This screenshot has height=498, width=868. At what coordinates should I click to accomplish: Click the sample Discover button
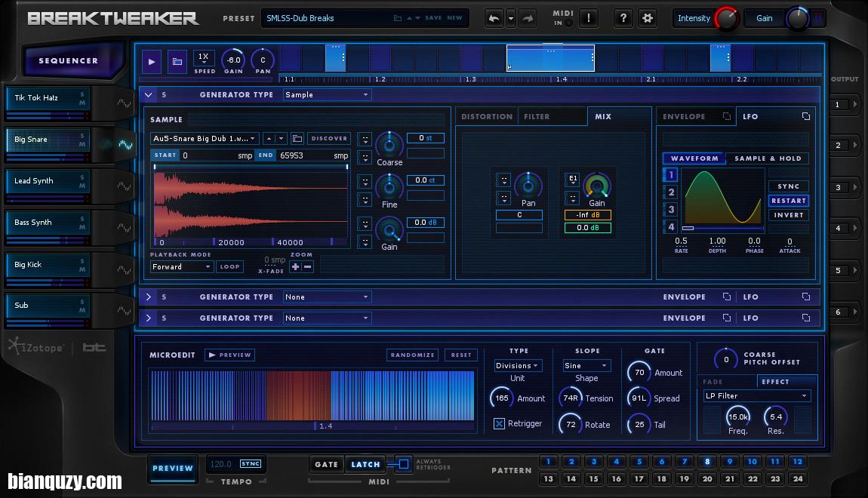coord(329,138)
